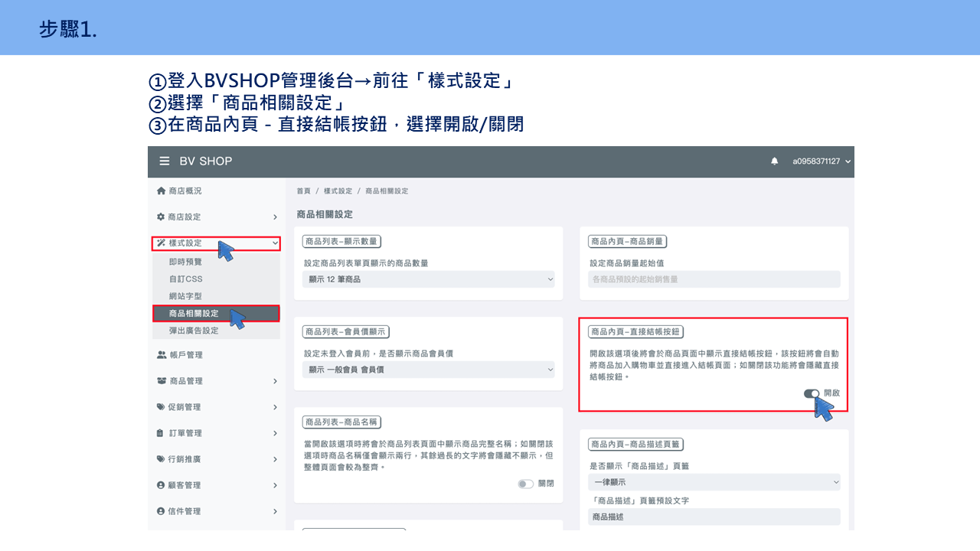This screenshot has height=551, width=980.
Task: Open the hamburger menu next to BV SHOP
Action: point(165,161)
